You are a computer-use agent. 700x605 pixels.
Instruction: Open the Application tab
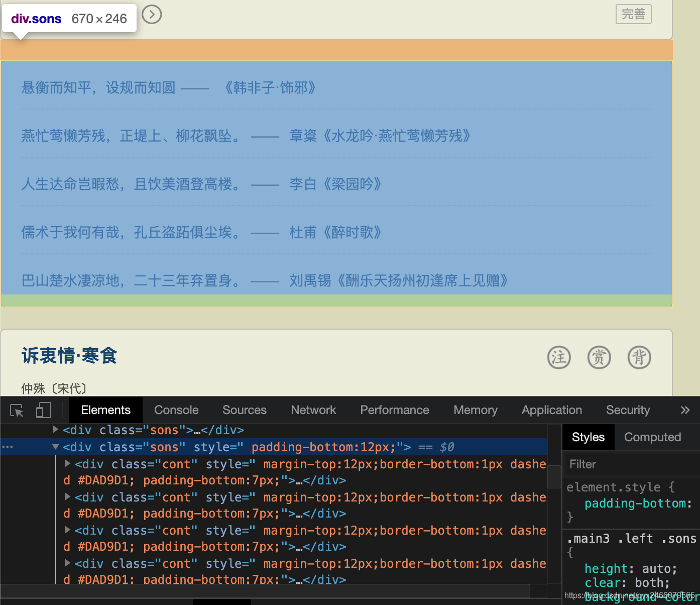552,410
